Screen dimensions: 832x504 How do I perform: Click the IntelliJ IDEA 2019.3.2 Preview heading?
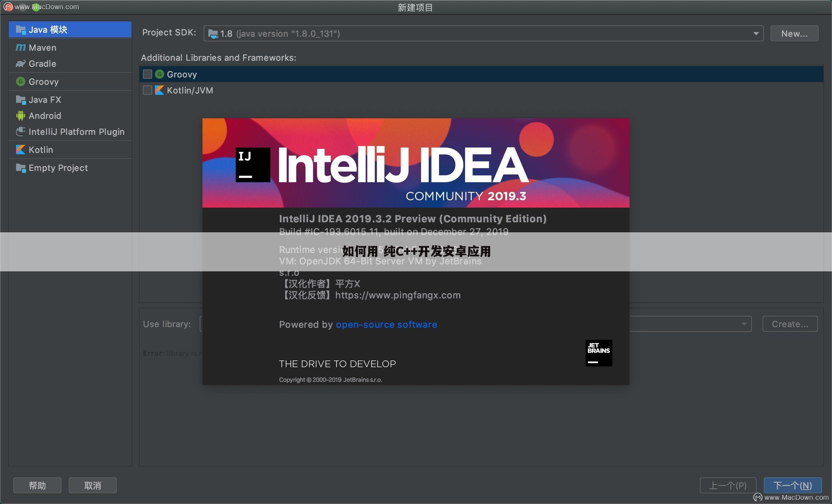[413, 219]
